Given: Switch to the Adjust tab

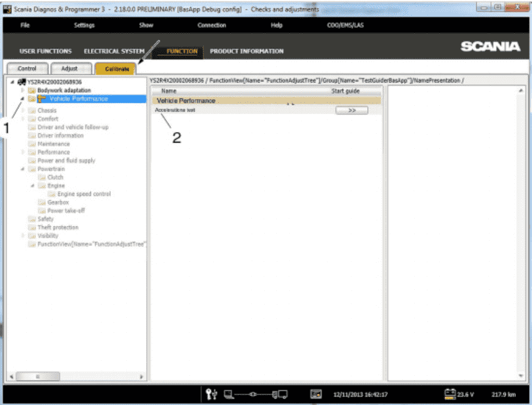Looking at the screenshot, I should click(x=69, y=69).
